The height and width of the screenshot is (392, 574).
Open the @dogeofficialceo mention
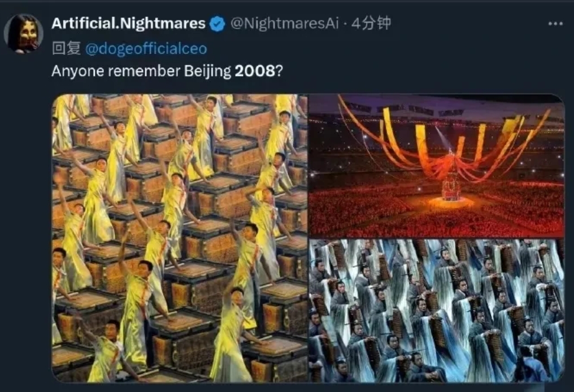click(146, 49)
